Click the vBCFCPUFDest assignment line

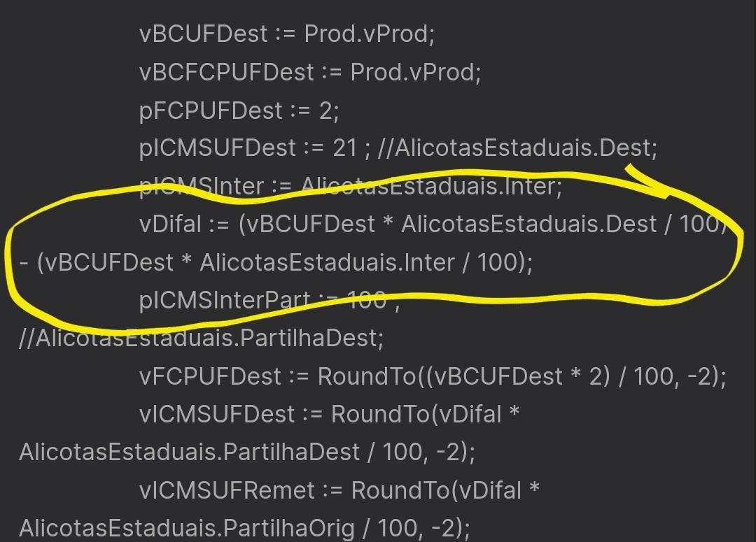(x=310, y=72)
